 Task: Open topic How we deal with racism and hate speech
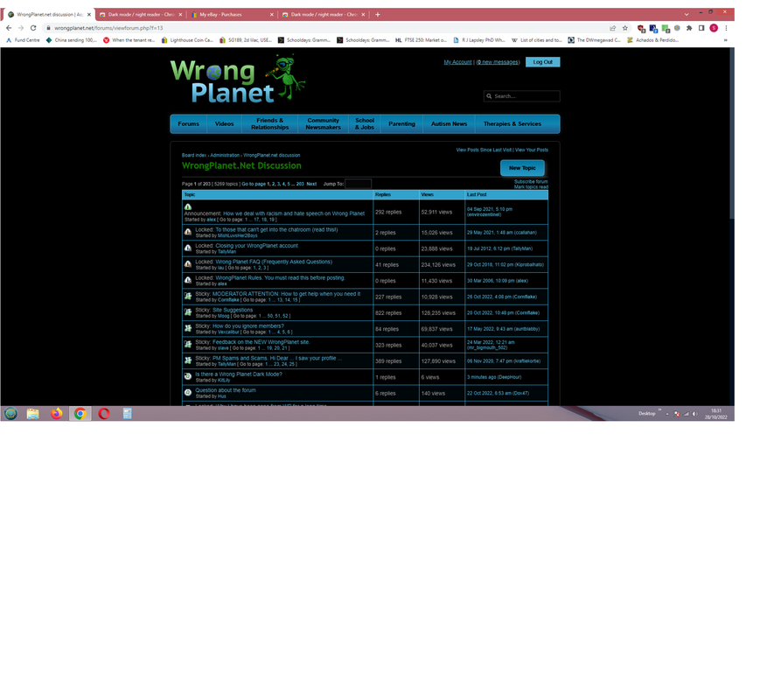tap(294, 213)
